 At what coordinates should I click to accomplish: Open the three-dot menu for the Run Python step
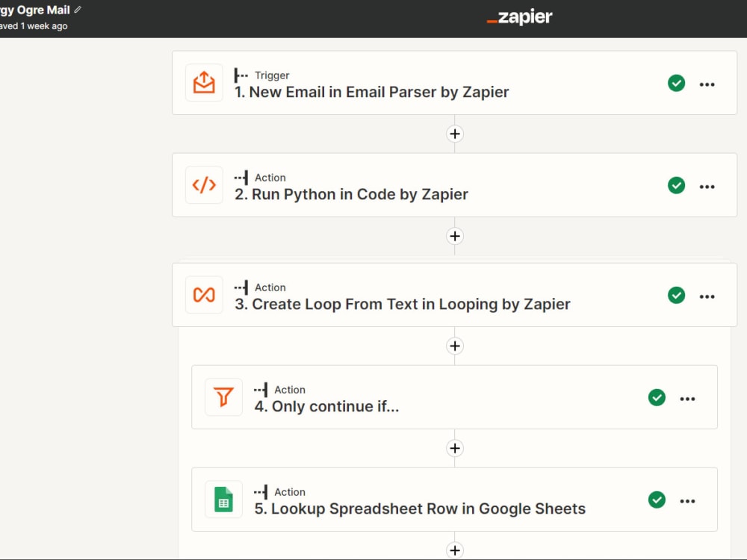click(707, 187)
